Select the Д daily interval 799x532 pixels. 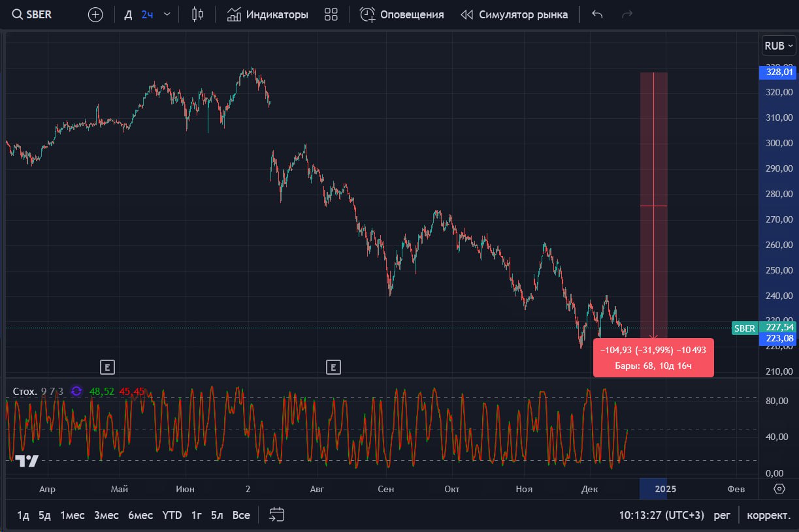click(x=127, y=14)
